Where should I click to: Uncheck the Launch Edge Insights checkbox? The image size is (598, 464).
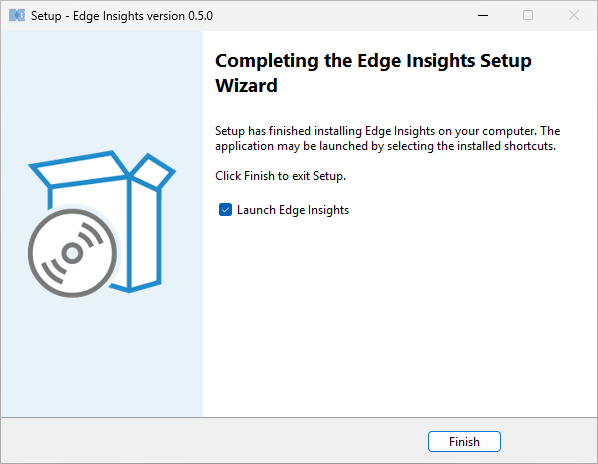coord(225,210)
